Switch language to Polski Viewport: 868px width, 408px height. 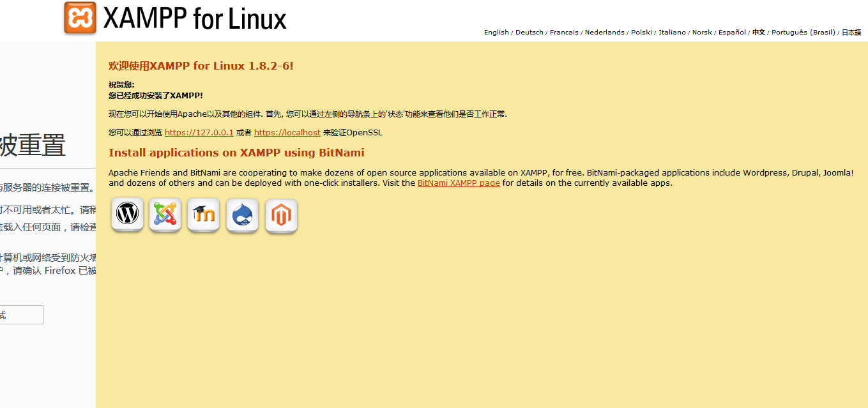642,33
